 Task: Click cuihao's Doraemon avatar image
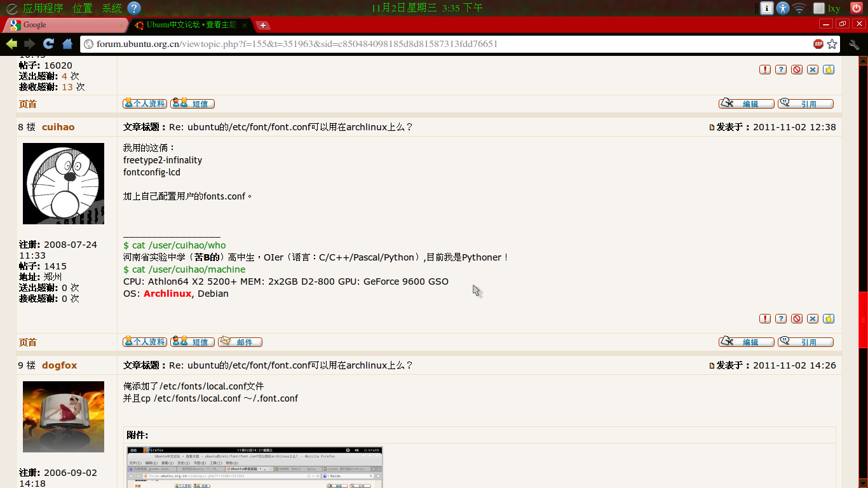pos(64,184)
